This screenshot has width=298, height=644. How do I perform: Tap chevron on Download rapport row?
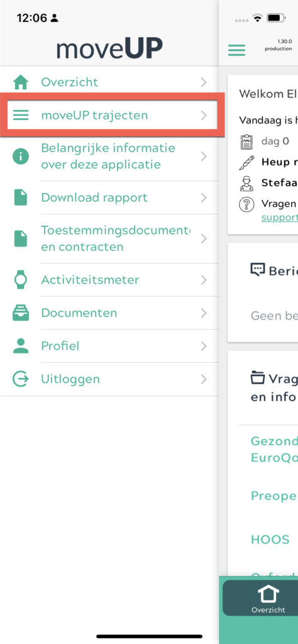pos(204,197)
